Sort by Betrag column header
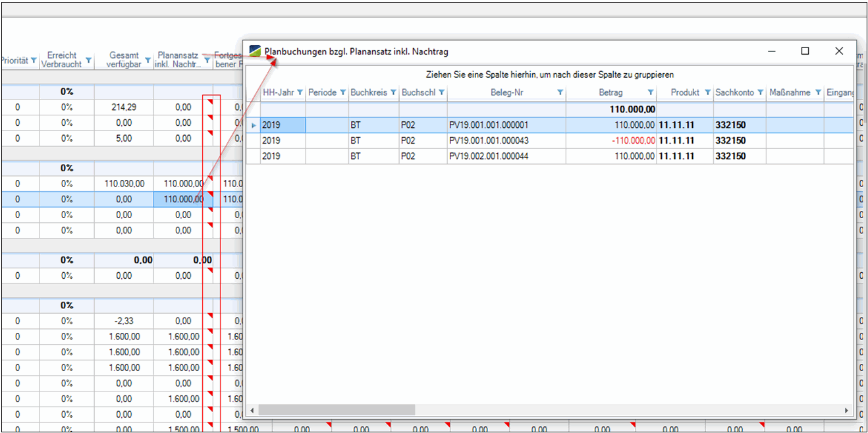 tap(610, 93)
